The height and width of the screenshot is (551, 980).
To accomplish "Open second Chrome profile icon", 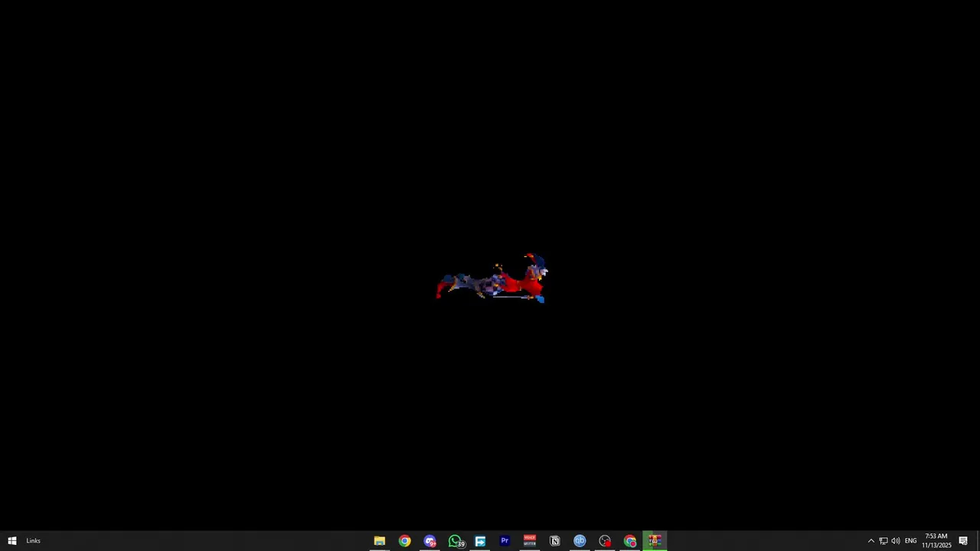I will pyautogui.click(x=630, y=541).
